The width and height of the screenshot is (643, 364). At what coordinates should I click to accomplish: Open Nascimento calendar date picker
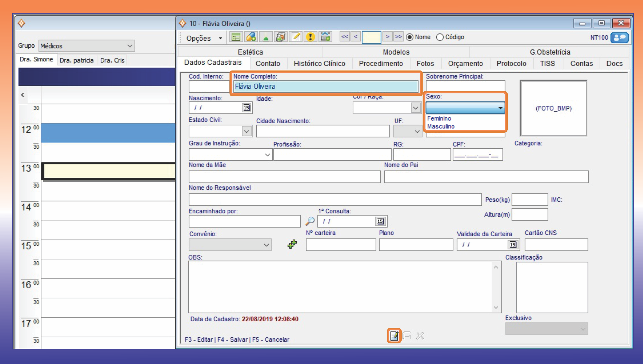(x=247, y=108)
